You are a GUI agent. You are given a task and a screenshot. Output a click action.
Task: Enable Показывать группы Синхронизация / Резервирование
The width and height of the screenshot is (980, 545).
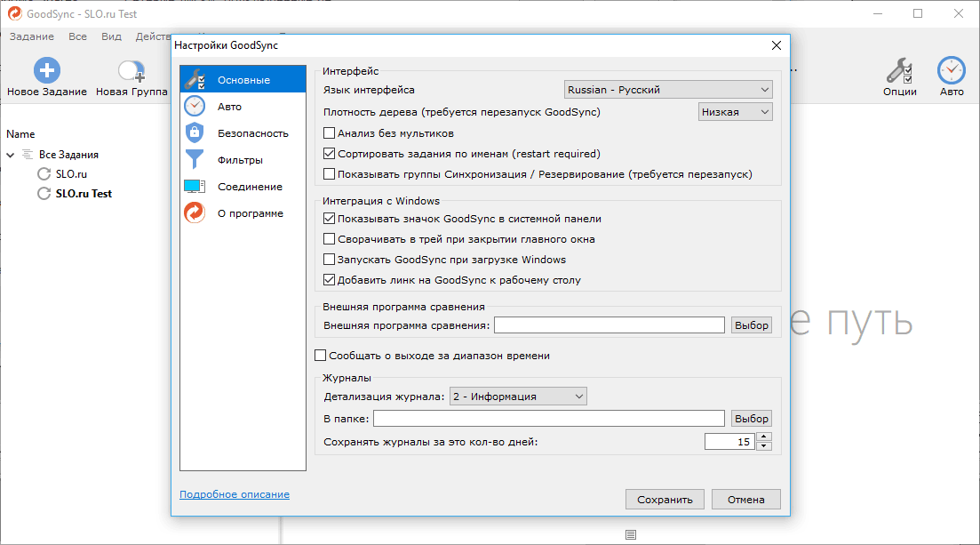(x=329, y=174)
